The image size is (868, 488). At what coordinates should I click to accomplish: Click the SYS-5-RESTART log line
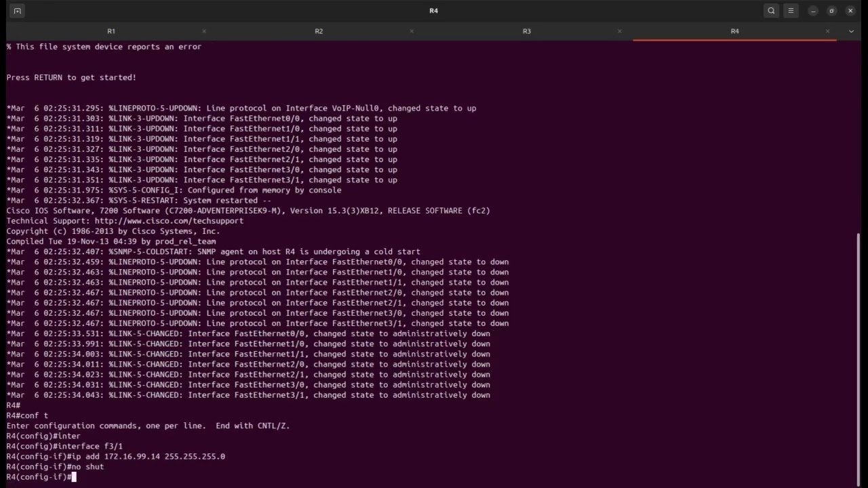click(x=138, y=201)
